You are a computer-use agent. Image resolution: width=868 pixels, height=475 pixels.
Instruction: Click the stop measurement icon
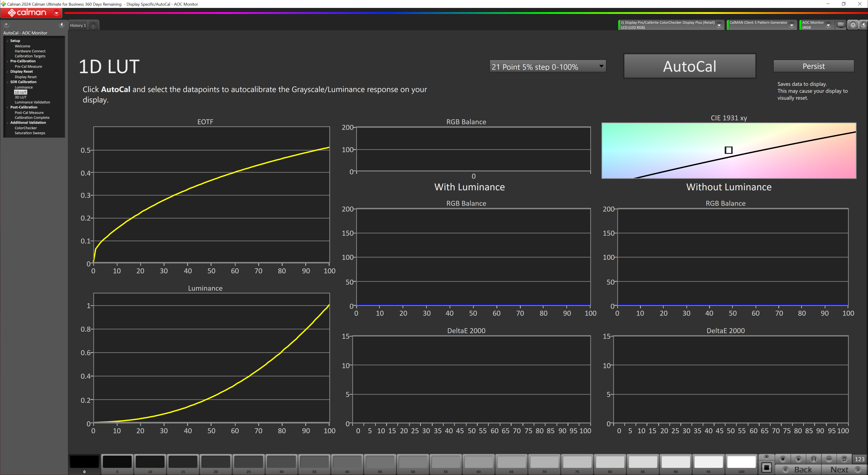click(783, 459)
